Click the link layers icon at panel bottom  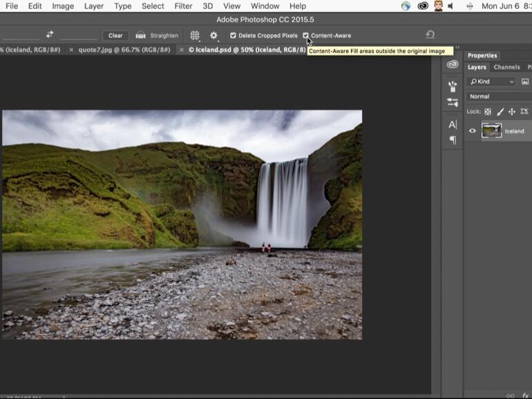(x=510, y=396)
